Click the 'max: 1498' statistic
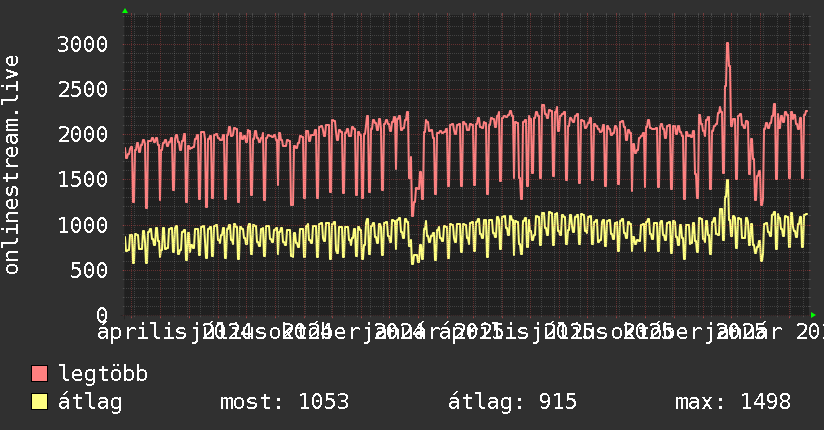This screenshot has width=824, height=430. [x=733, y=402]
